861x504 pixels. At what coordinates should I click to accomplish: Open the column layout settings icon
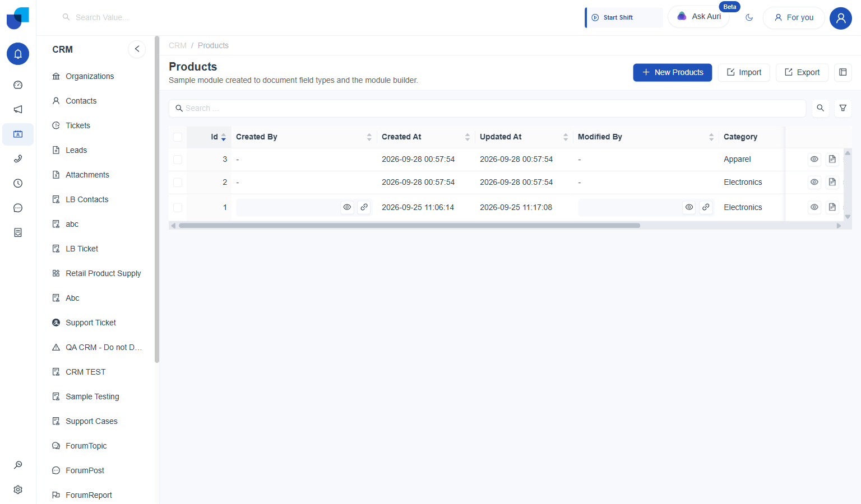[843, 72]
